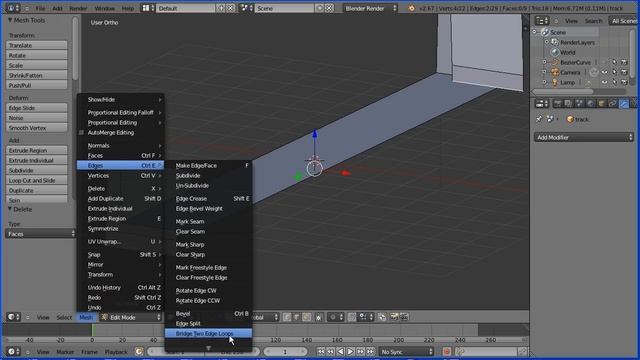640x360 pixels.
Task: Click the Subdivide button in Mesh Tools
Action: (x=37, y=170)
